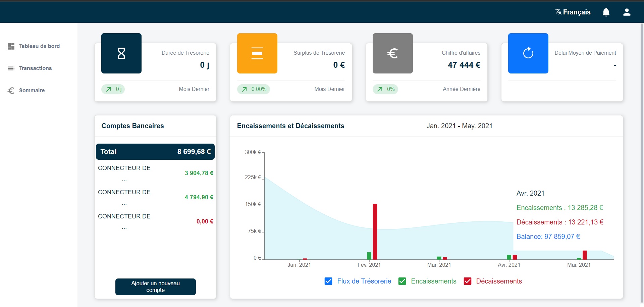Viewport: 644px width, 307px height.
Task: Click the translate language icon
Action: (x=558, y=12)
